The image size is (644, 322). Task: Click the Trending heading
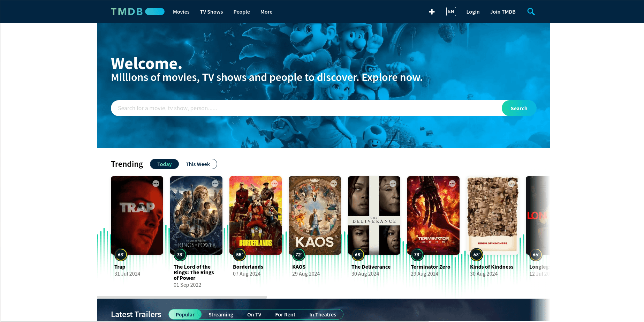pyautogui.click(x=127, y=164)
